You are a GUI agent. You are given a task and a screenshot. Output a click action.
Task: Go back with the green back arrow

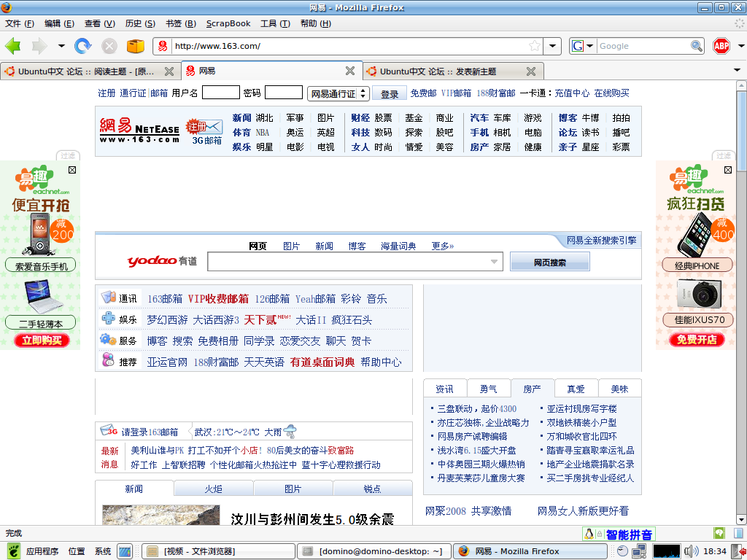13,46
